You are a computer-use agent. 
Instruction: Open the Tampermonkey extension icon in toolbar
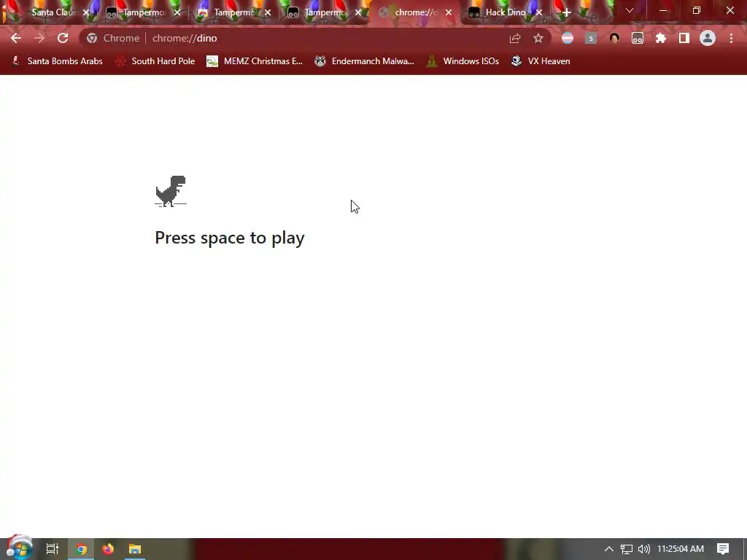[638, 38]
